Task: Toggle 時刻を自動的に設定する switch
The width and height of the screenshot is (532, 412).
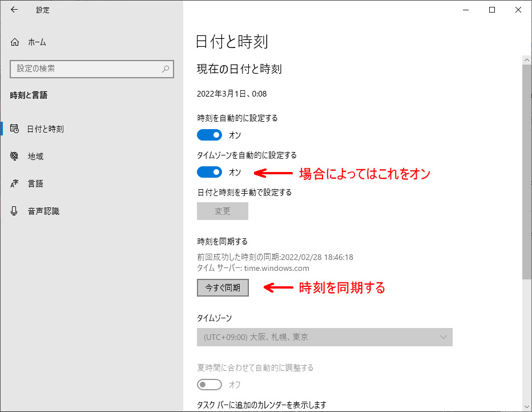Action: coord(209,135)
